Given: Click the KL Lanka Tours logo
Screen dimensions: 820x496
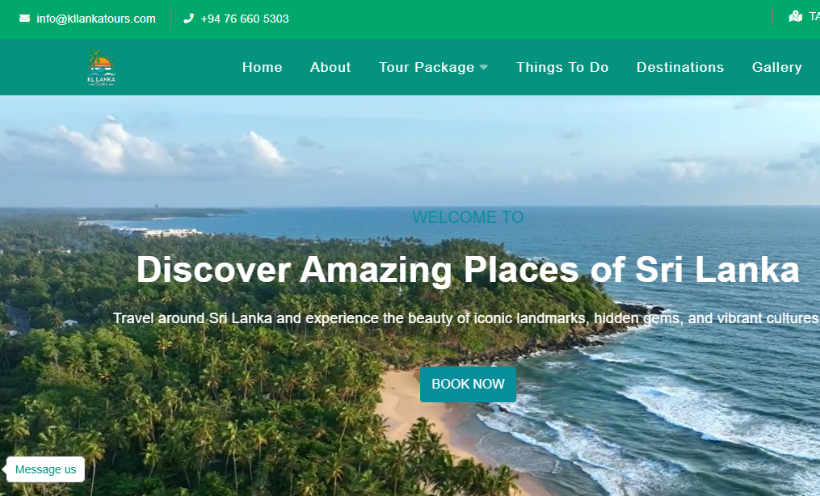Looking at the screenshot, I should click(101, 67).
